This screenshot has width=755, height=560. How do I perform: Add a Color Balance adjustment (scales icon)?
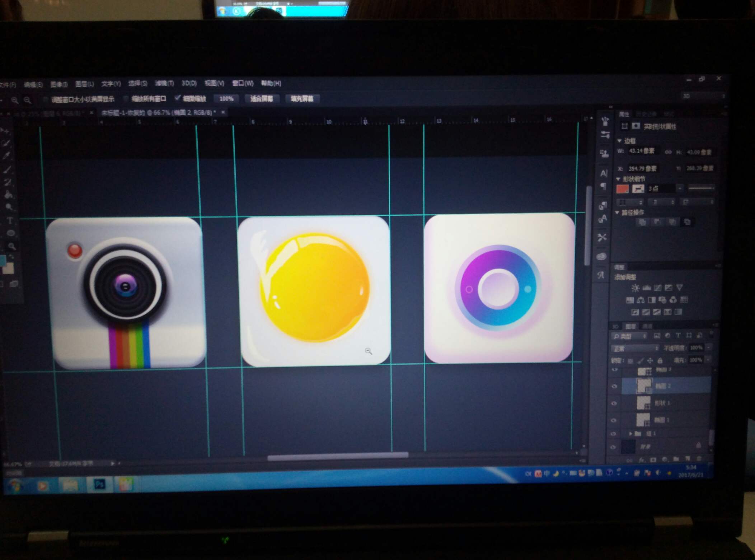(x=641, y=300)
